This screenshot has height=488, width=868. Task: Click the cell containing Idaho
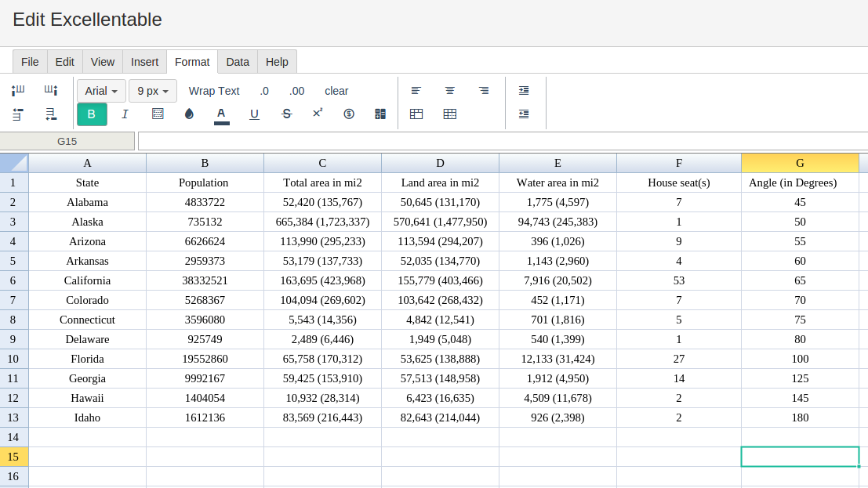pyautogui.click(x=88, y=418)
